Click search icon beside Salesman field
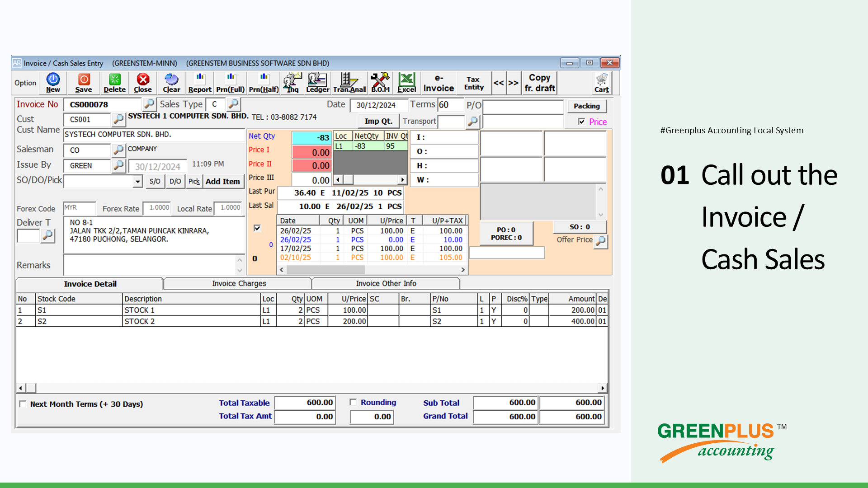 (x=118, y=150)
